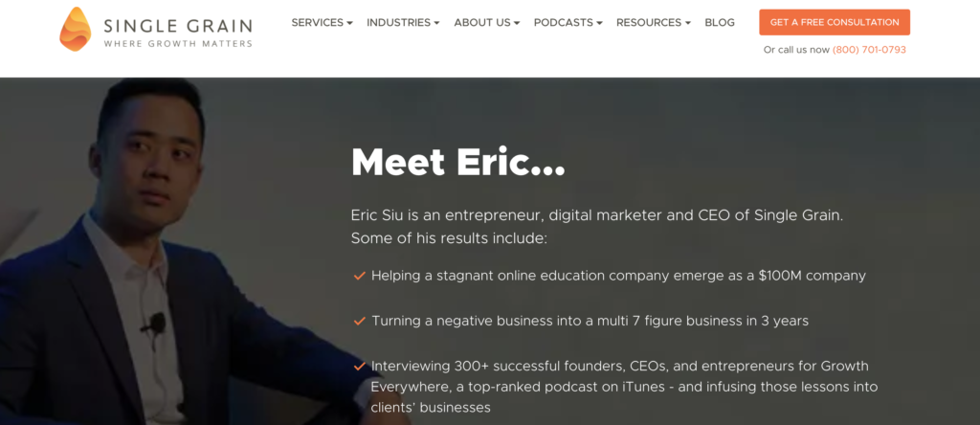The width and height of the screenshot is (980, 425).
Task: Expand the Services dropdown arrow
Action: tap(350, 23)
